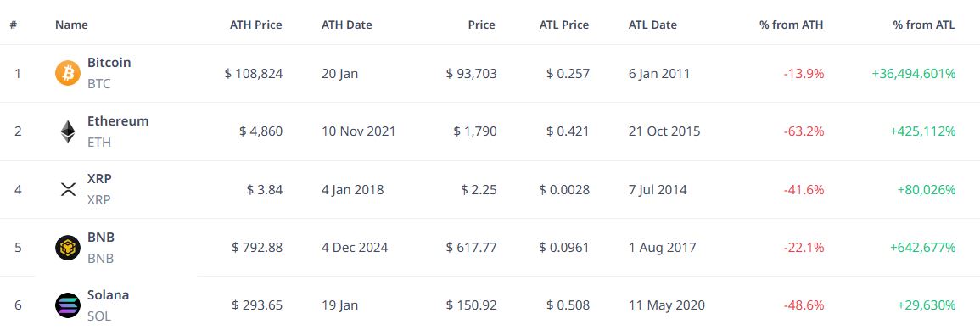Image resolution: width=980 pixels, height=330 pixels.
Task: Click the XRP logo icon
Action: (68, 189)
